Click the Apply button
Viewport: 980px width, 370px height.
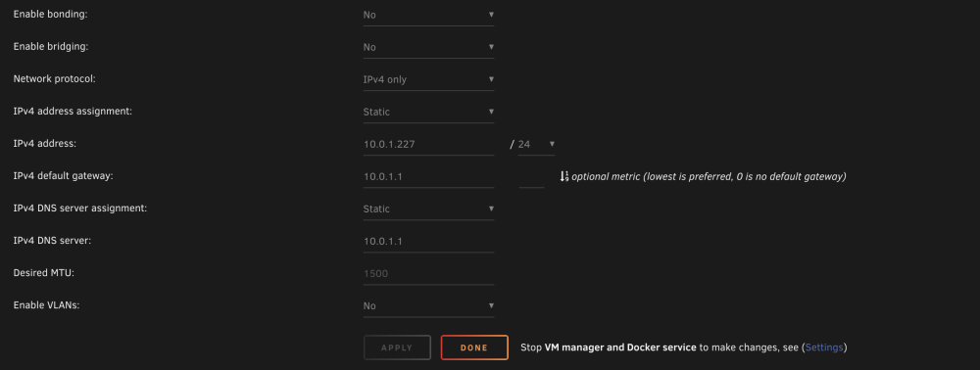tap(397, 347)
